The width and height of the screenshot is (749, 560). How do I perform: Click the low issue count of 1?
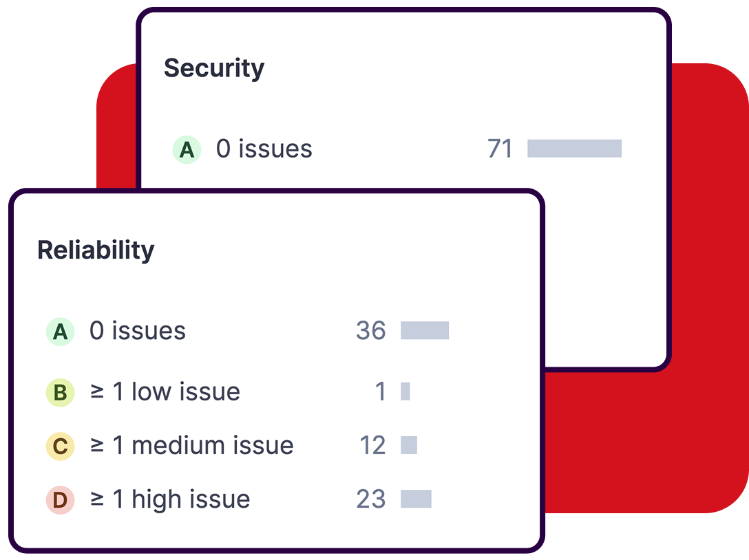[380, 392]
